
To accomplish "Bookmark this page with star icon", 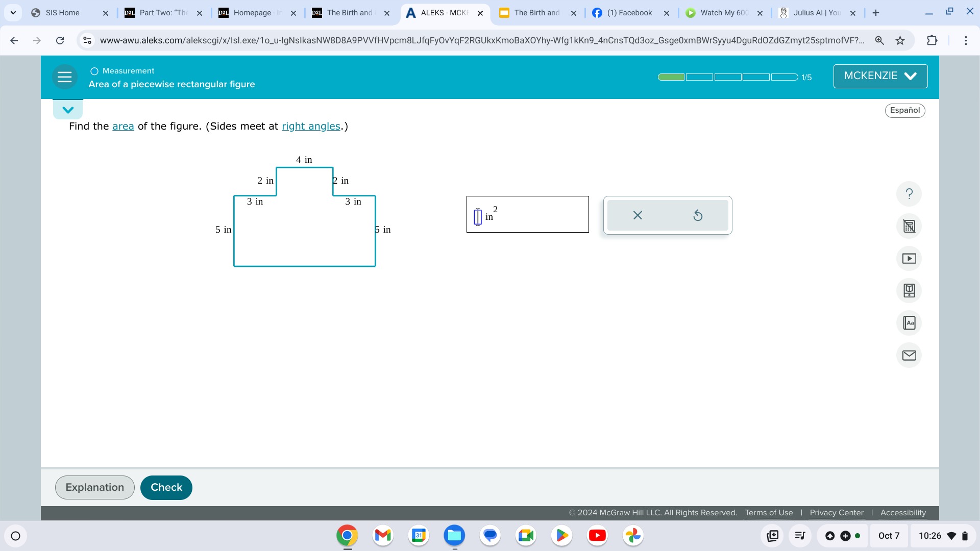I will (900, 40).
